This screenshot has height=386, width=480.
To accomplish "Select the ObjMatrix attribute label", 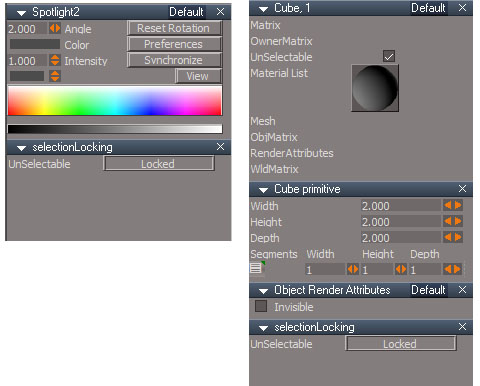I will click(x=274, y=137).
